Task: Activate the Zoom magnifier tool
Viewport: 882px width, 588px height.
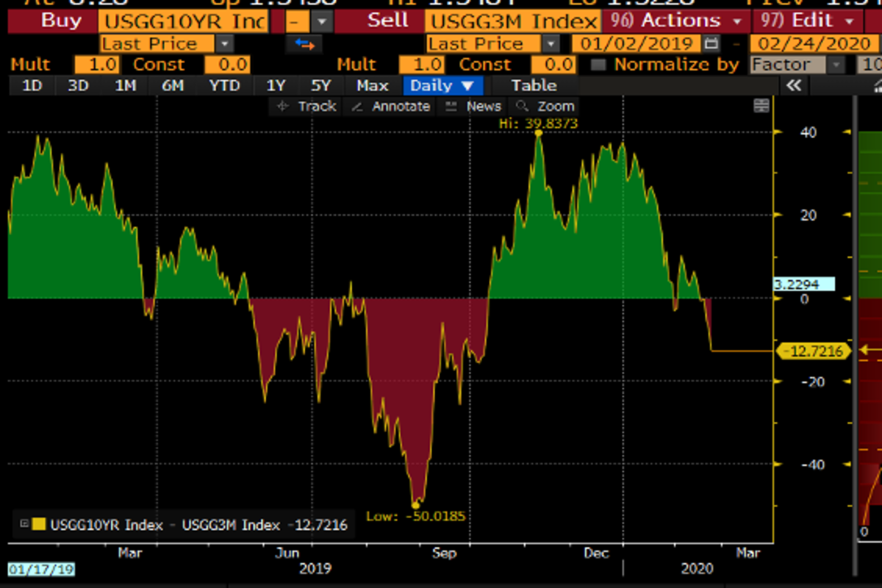Action: (545, 107)
